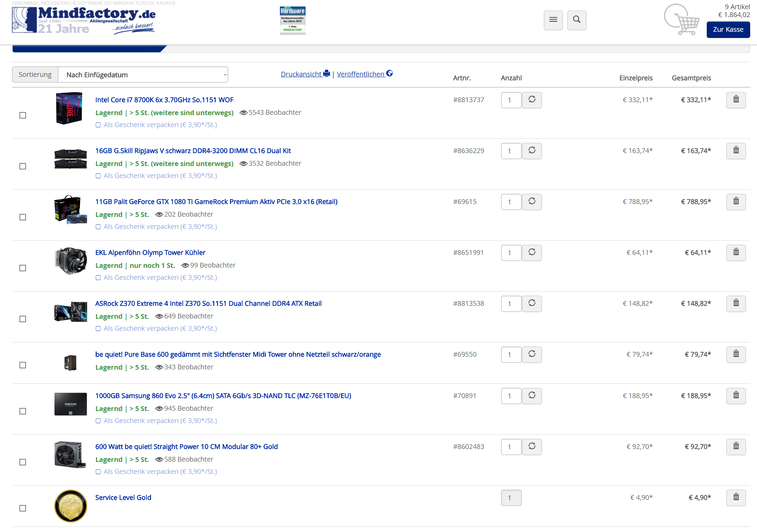
Task: Delete G.Skill RipJaws V RAM from cart
Action: [736, 151]
